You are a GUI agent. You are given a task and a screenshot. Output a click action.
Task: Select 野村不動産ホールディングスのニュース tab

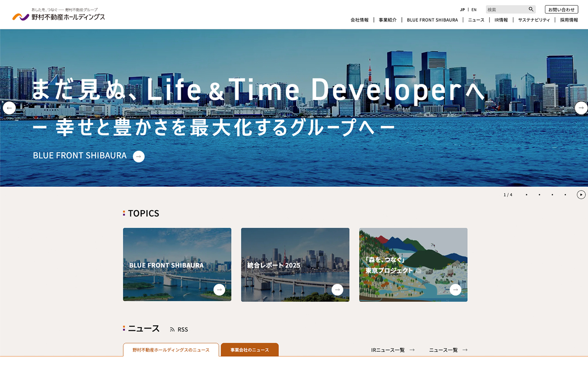click(x=171, y=350)
